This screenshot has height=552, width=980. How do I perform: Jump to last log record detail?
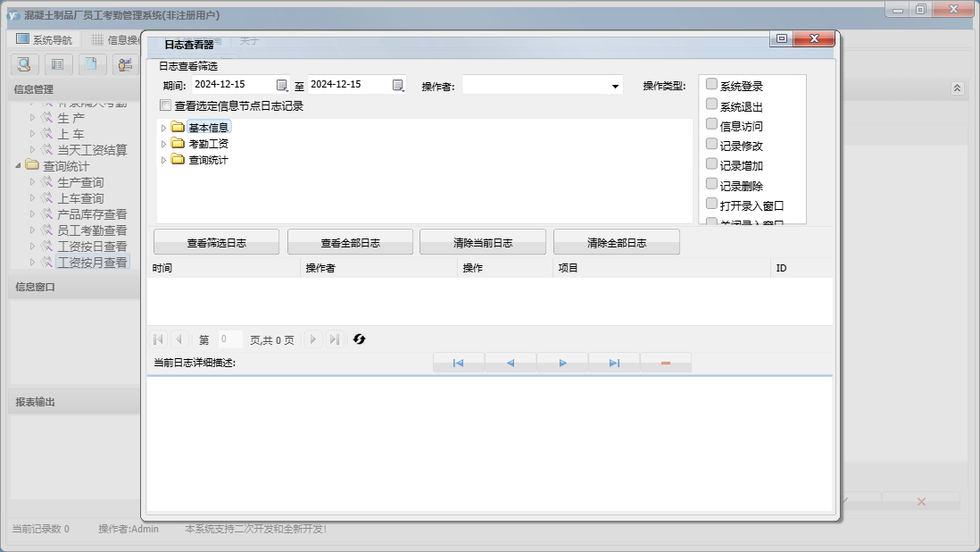click(x=614, y=363)
